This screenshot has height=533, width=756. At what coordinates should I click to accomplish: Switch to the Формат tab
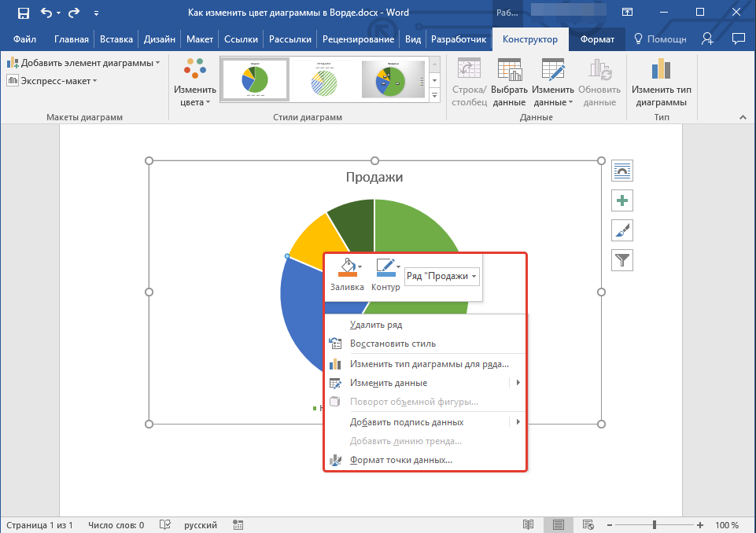tap(597, 39)
